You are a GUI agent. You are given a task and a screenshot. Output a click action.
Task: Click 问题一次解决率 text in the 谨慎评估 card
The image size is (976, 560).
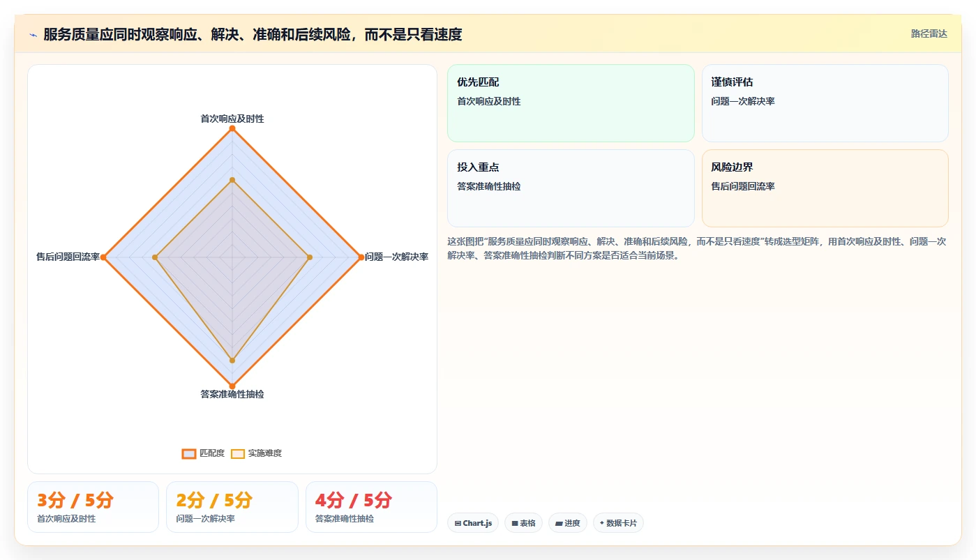click(743, 101)
